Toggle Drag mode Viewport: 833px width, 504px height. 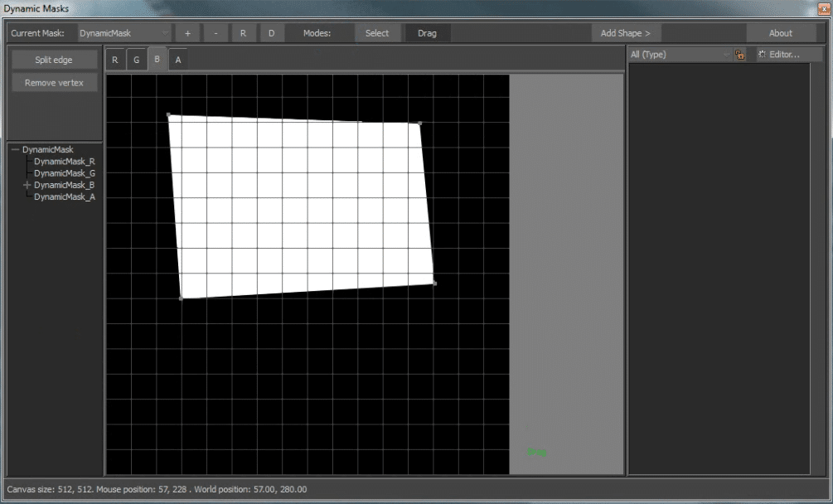coord(427,33)
